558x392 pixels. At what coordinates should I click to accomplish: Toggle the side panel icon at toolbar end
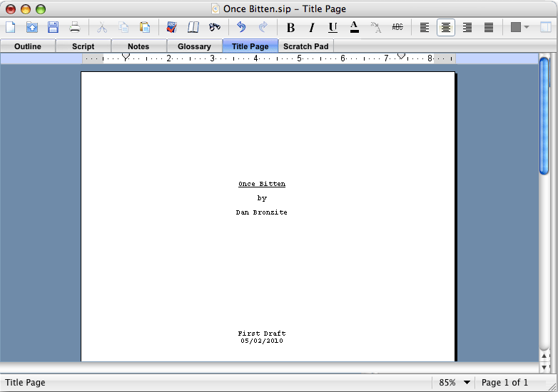(546, 27)
